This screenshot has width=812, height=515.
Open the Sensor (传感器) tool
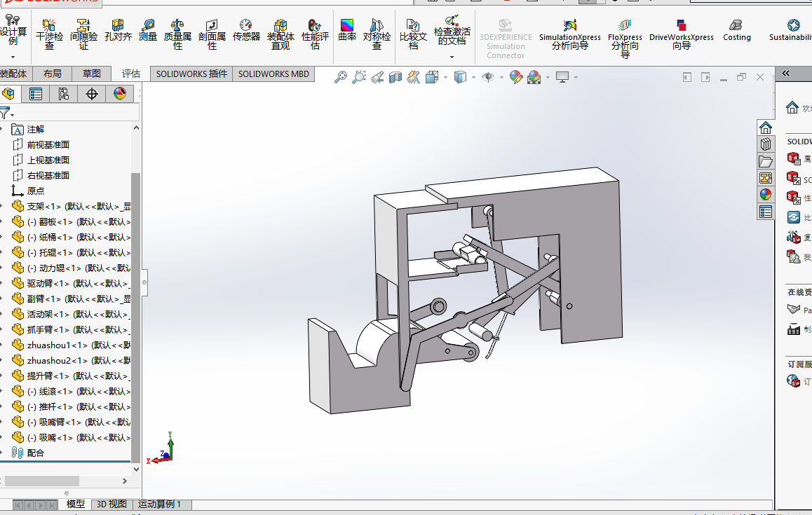click(x=246, y=30)
